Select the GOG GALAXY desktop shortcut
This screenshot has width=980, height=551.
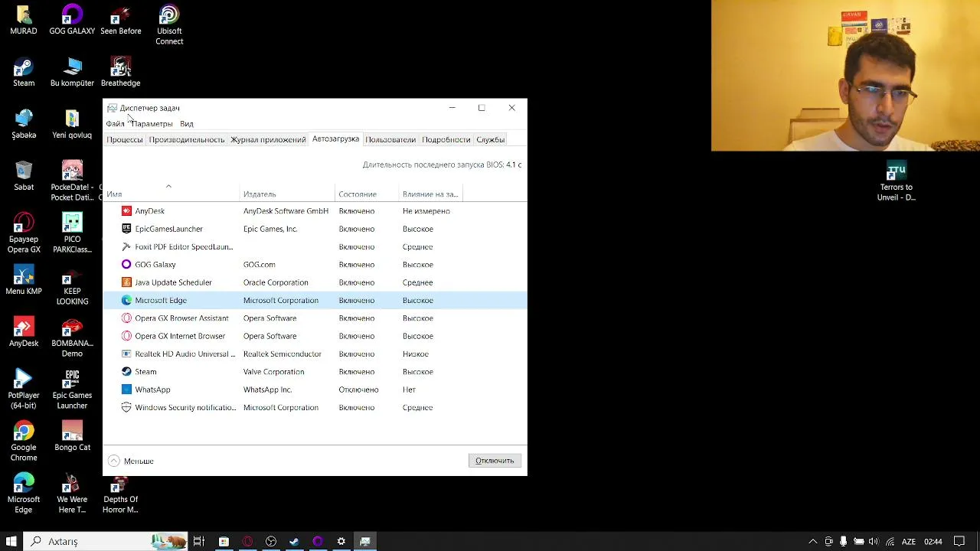point(72,21)
